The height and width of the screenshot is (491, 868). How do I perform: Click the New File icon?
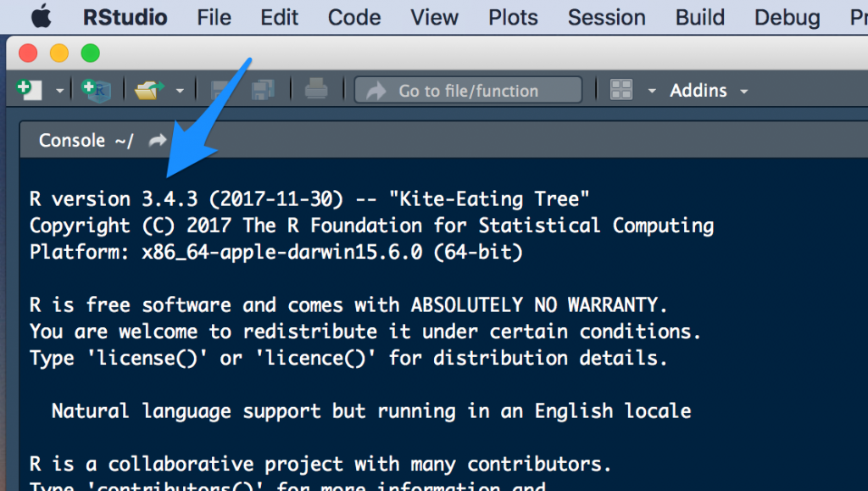pyautogui.click(x=30, y=90)
